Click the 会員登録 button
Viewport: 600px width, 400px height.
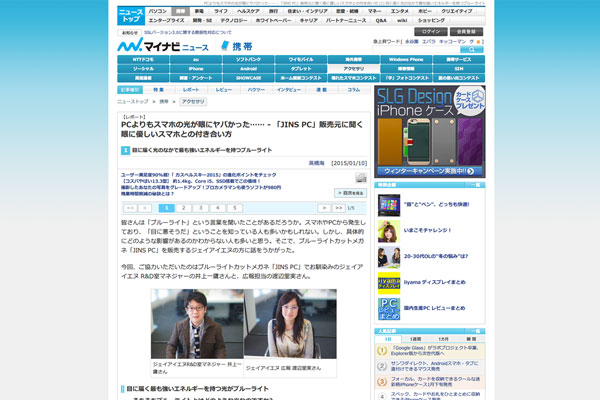point(466,32)
